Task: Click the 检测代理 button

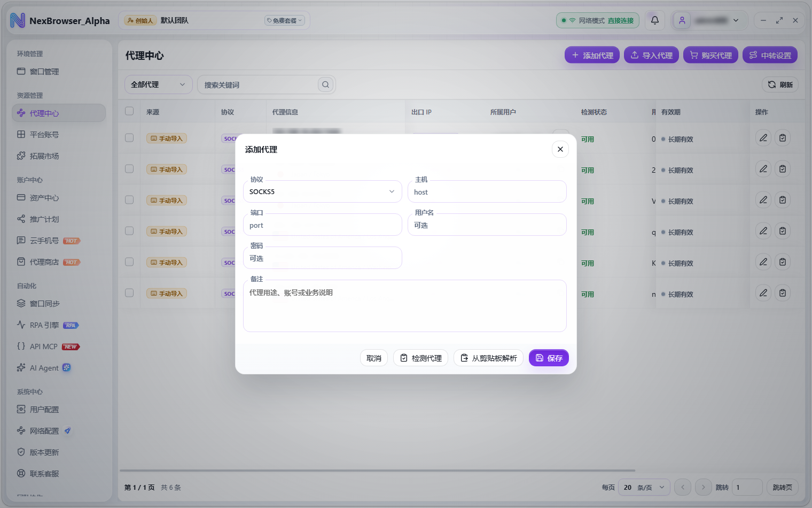Action: tap(421, 358)
